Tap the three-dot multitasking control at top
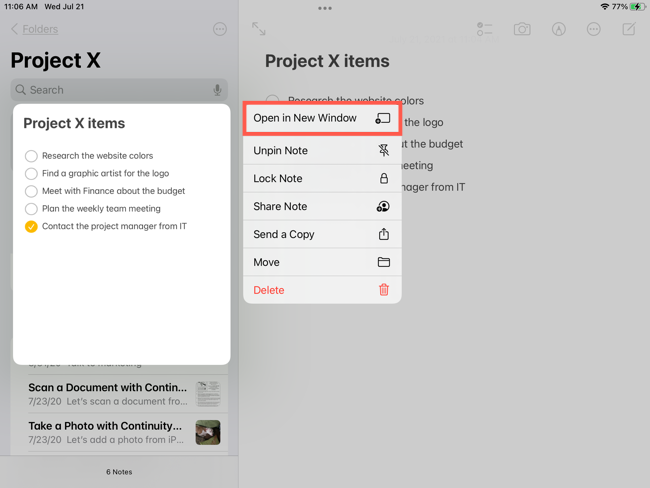 tap(325, 8)
